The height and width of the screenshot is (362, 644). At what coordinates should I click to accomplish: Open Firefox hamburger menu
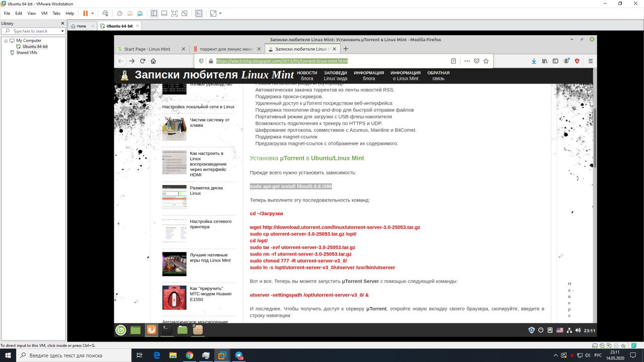coord(591,61)
